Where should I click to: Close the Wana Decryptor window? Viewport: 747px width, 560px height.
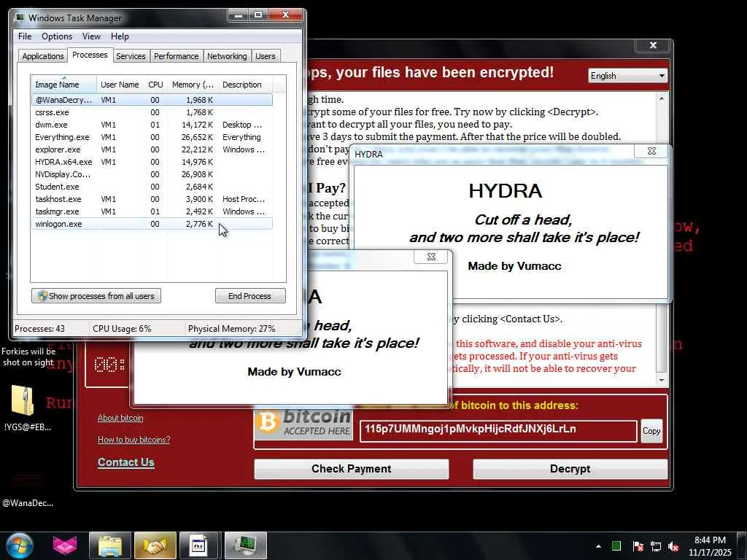653,45
